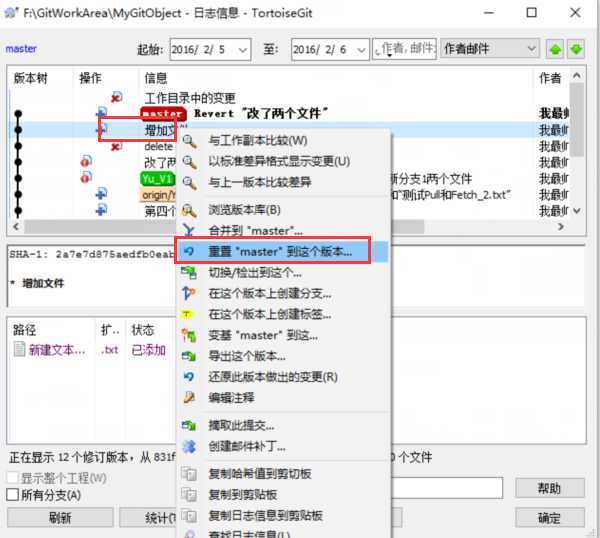Click the log list scroll right arrow
Image resolution: width=600 pixels, height=538 pixels.
coord(561,227)
